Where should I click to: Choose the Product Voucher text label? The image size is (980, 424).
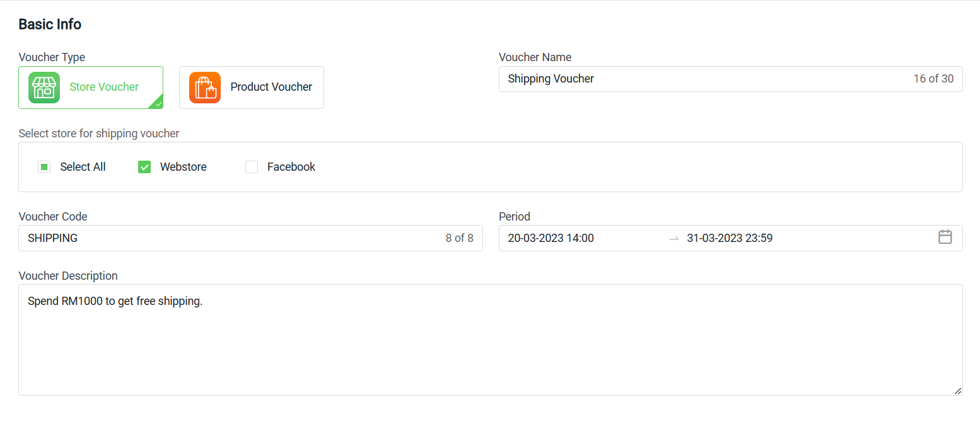pos(271,87)
